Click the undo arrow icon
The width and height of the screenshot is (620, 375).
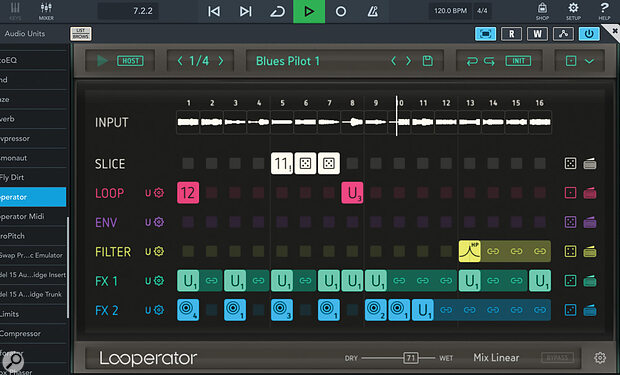472,61
